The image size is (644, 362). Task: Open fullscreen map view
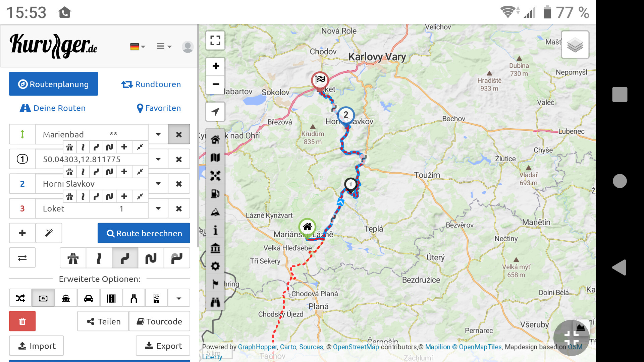click(x=215, y=41)
